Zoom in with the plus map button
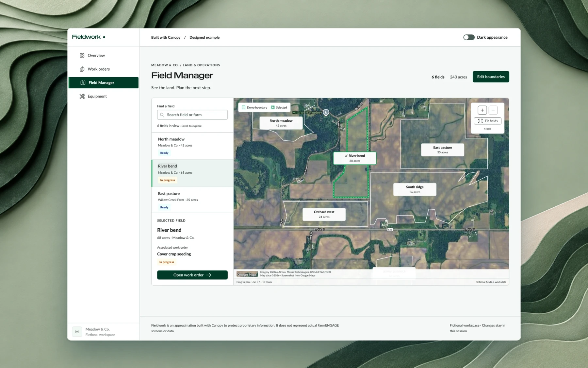Viewport: 588px width, 368px height. coord(482,110)
